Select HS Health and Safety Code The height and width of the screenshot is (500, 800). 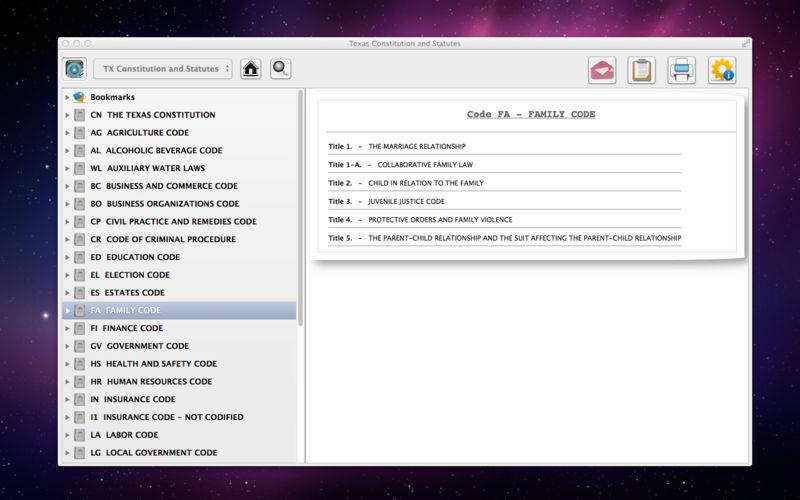point(153,364)
